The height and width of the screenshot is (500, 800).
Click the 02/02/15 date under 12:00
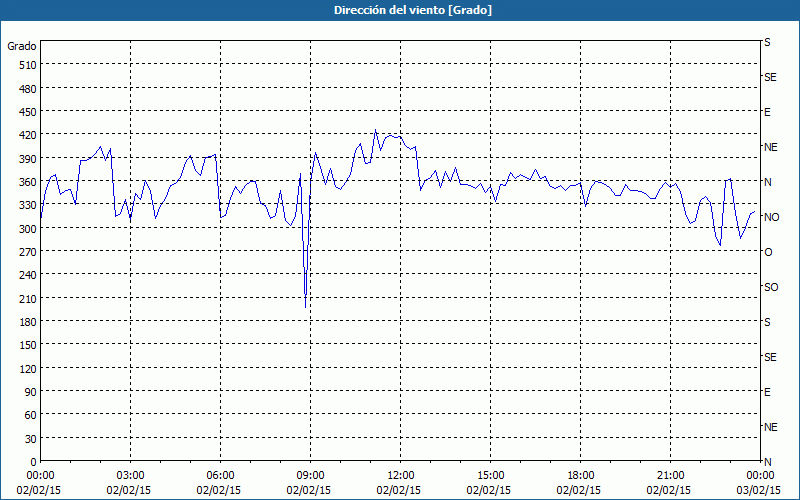click(398, 490)
